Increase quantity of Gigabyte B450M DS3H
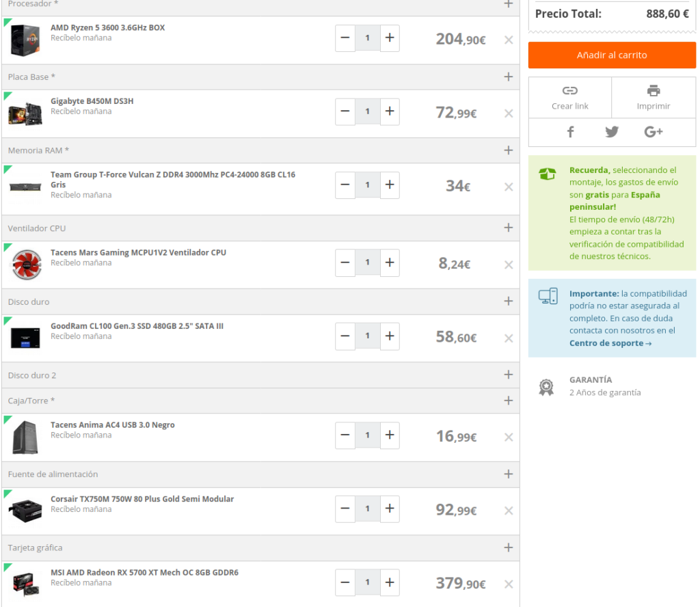700x607 pixels. click(390, 111)
